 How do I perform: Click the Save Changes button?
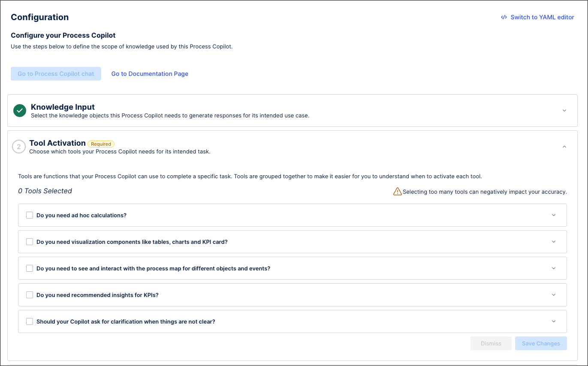coord(541,343)
